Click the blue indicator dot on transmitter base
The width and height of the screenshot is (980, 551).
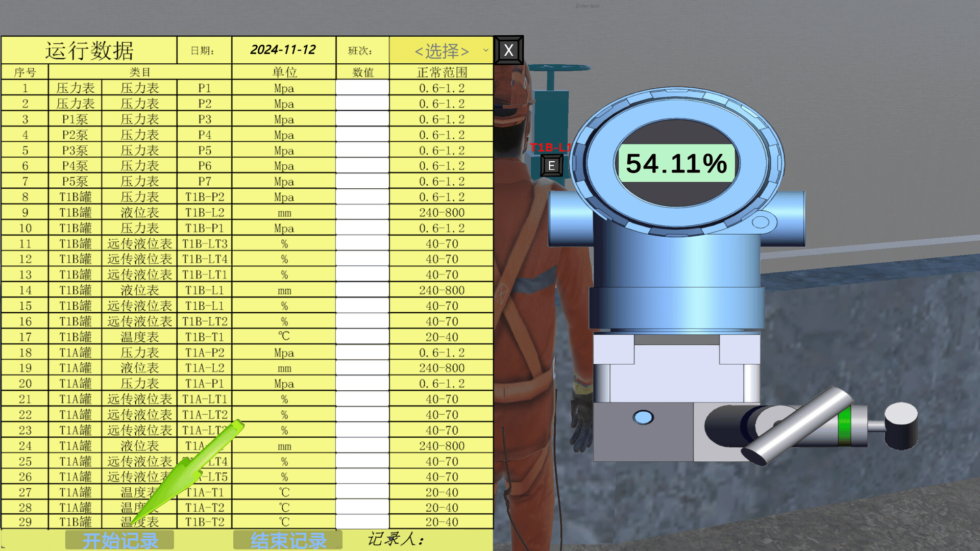(x=643, y=417)
